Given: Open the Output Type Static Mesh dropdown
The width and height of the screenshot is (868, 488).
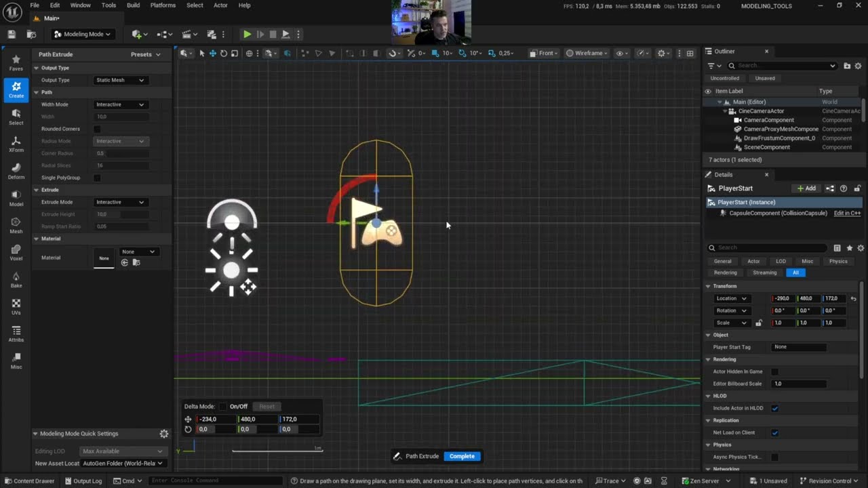Looking at the screenshot, I should coord(120,80).
